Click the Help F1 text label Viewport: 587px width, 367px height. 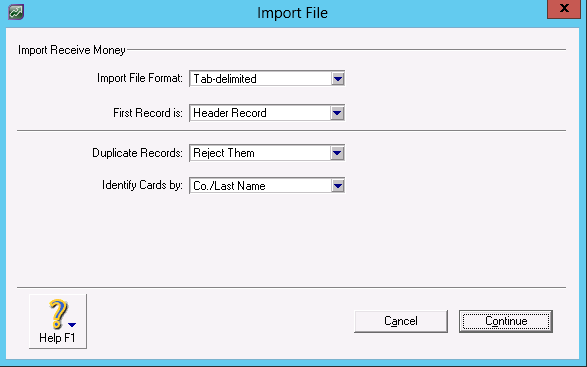[x=57, y=338]
